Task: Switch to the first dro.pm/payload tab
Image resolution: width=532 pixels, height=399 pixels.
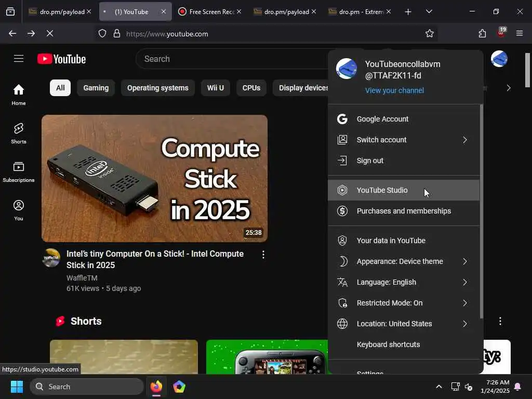Action: pos(59,12)
